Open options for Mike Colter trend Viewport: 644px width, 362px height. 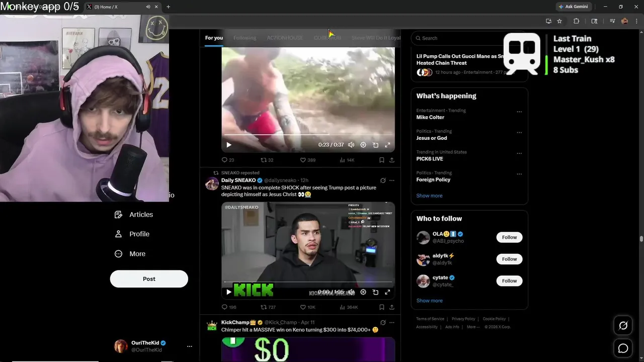519,112
